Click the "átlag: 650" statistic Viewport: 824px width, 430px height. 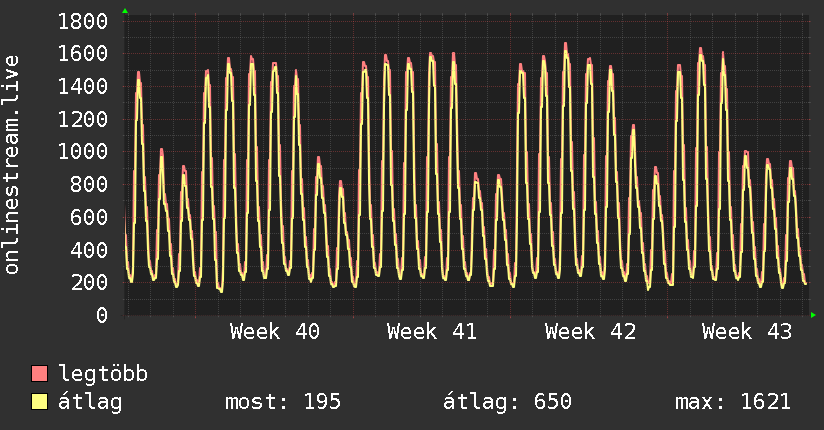pyautogui.click(x=507, y=402)
